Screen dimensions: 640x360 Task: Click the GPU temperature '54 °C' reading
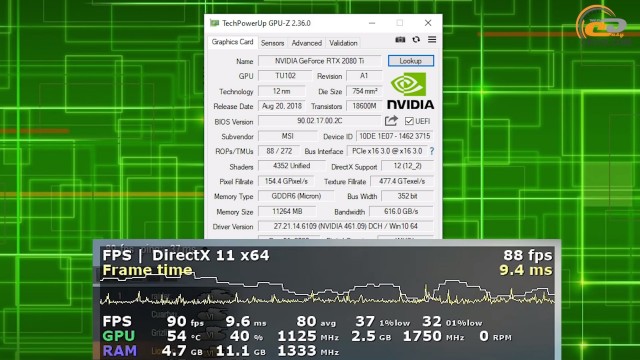(x=184, y=336)
